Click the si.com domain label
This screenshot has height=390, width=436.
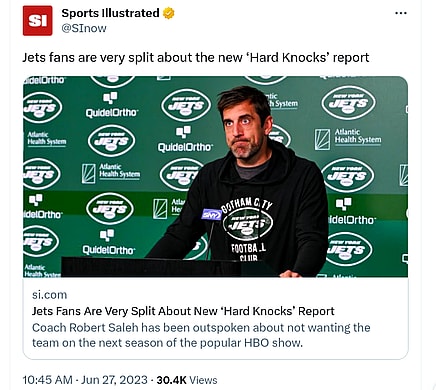(49, 295)
